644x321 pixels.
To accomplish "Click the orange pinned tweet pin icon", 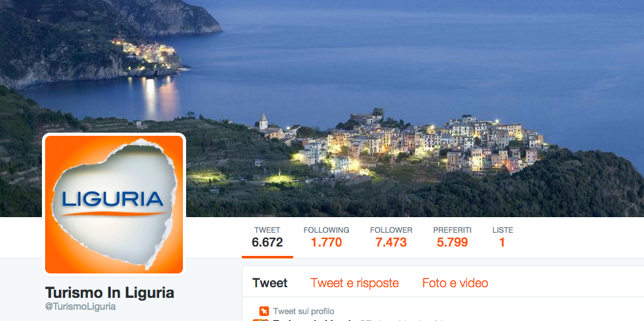I will [264, 311].
